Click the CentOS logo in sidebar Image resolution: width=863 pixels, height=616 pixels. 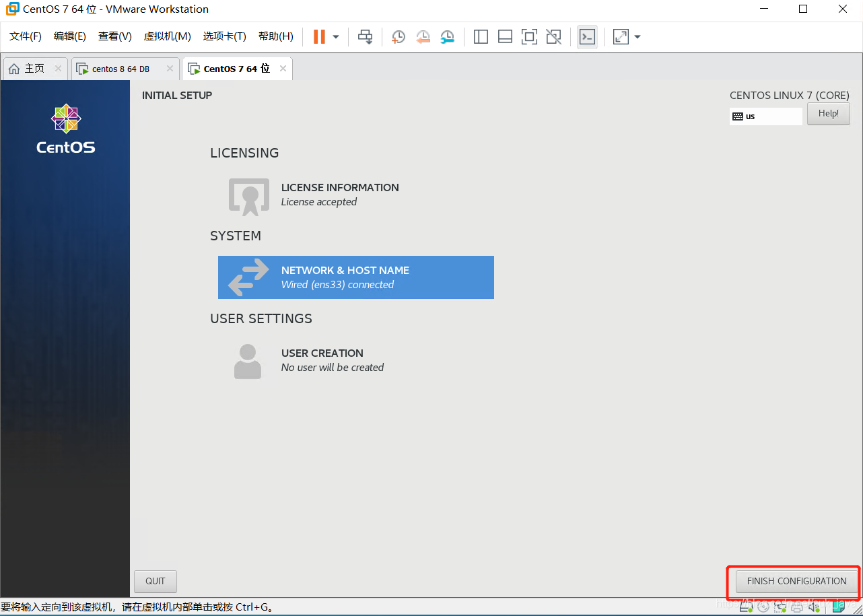(66, 129)
